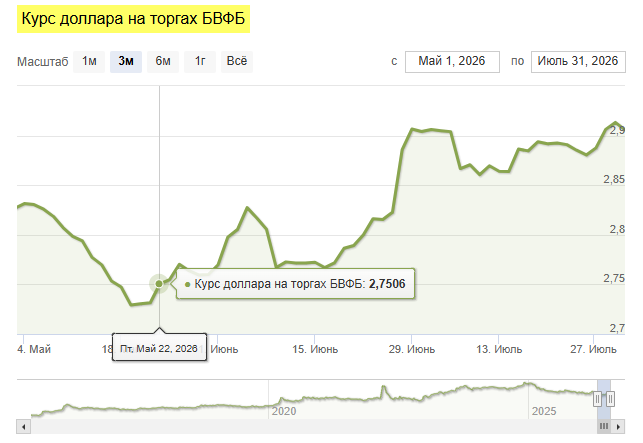Click the Пт, Май 22, 2026 date tooltip
643x443 pixels.
coord(159,348)
